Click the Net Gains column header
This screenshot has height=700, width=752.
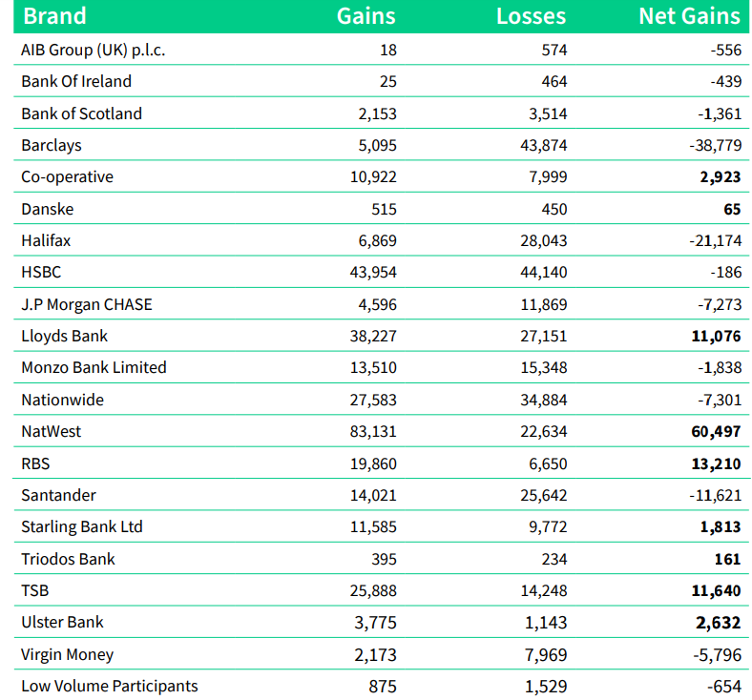689,16
